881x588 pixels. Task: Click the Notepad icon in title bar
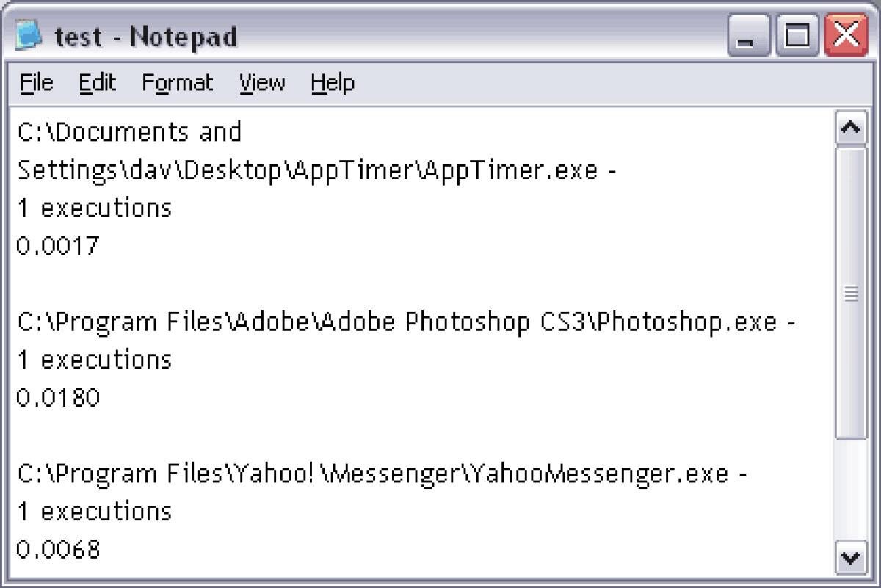click(29, 35)
